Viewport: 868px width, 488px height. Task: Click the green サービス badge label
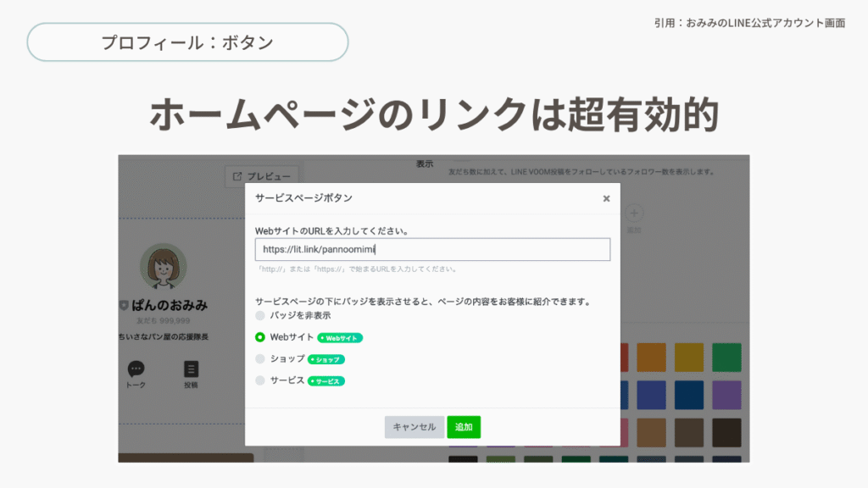326,381
